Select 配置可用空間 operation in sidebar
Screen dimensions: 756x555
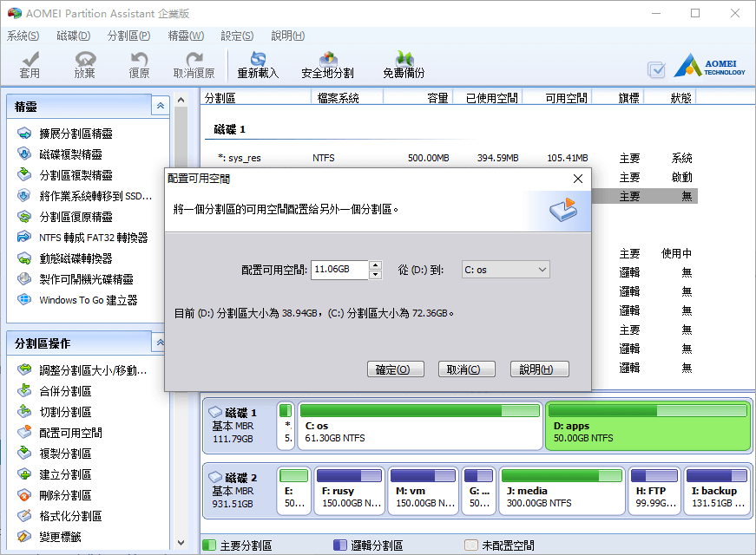60,433
